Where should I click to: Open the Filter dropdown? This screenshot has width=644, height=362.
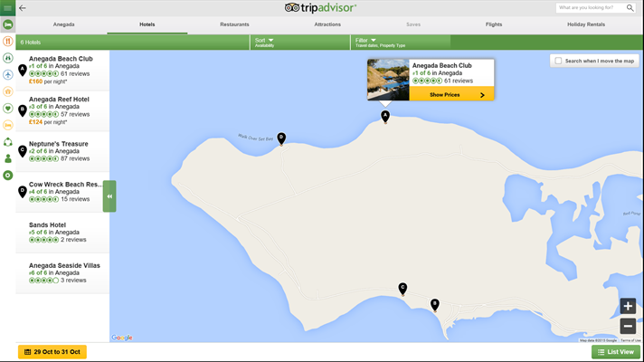coord(401,43)
